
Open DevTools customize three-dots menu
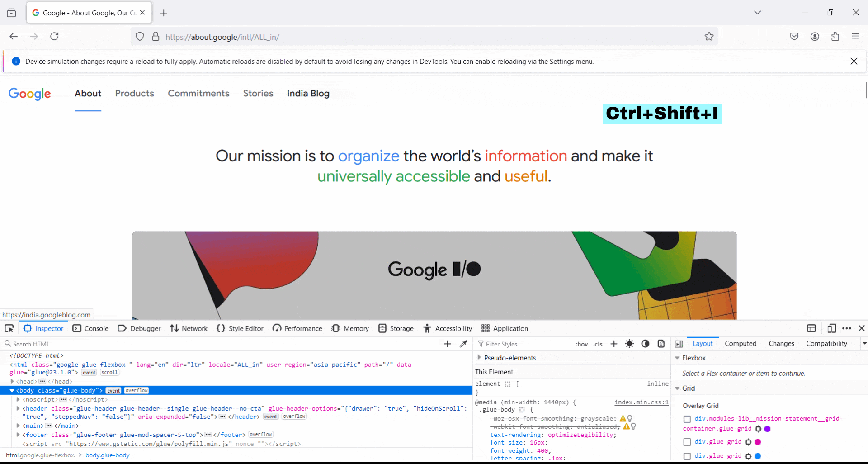click(847, 328)
